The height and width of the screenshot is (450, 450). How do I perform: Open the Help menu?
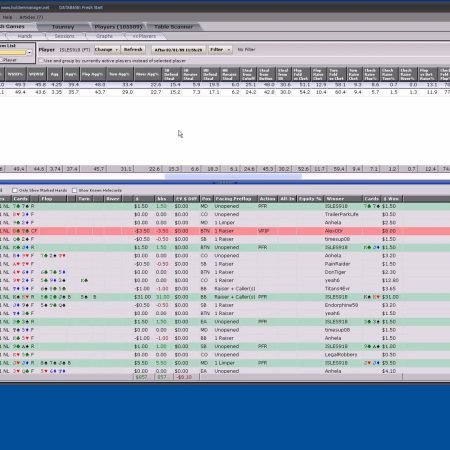7,17
